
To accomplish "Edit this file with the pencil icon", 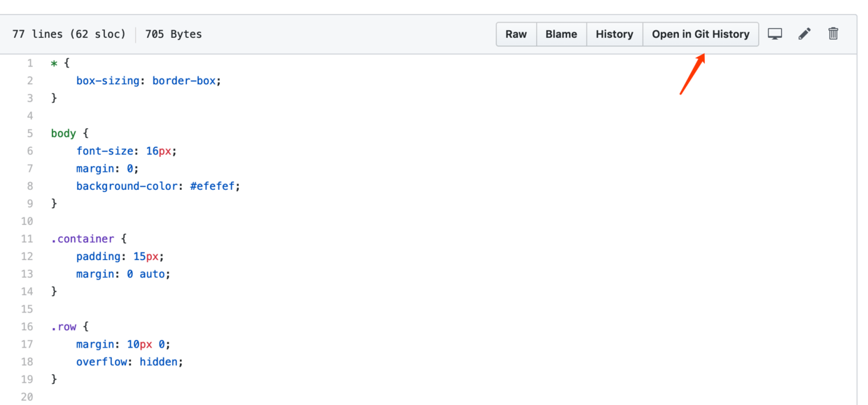I will [804, 33].
